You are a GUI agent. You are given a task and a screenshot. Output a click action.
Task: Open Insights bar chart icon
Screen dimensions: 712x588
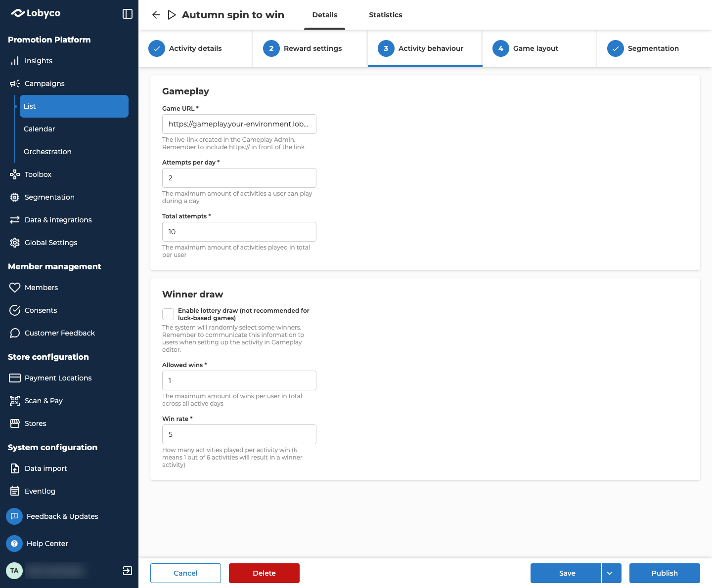pyautogui.click(x=15, y=61)
